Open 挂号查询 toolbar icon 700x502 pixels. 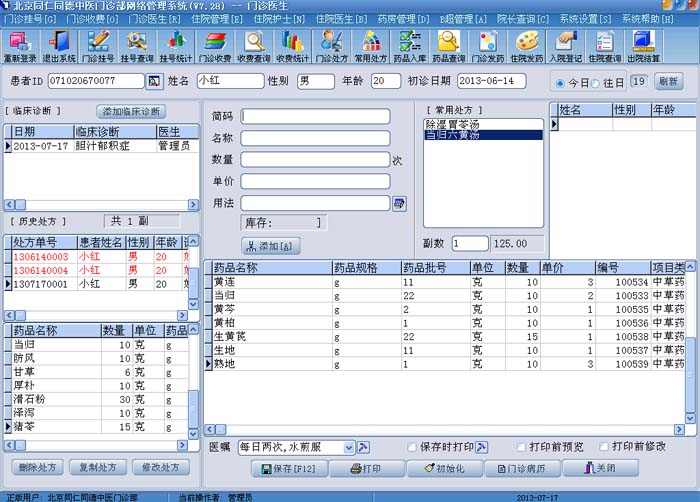pos(137,46)
